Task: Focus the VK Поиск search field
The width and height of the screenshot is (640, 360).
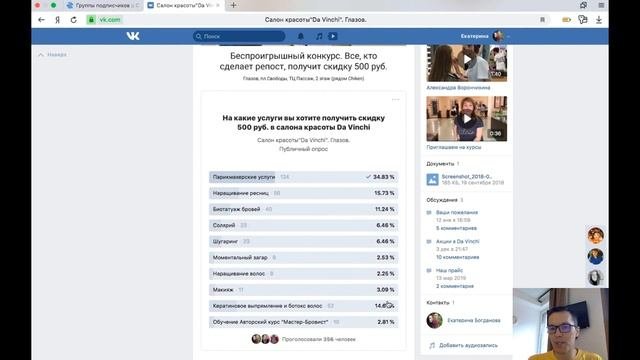Action: (239, 36)
